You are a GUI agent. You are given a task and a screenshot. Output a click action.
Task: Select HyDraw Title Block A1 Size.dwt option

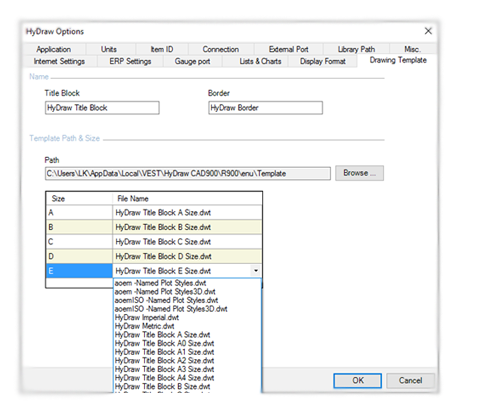[187, 352]
